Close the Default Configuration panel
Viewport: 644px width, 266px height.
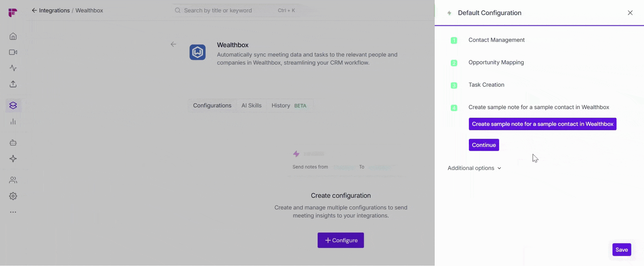[630, 13]
